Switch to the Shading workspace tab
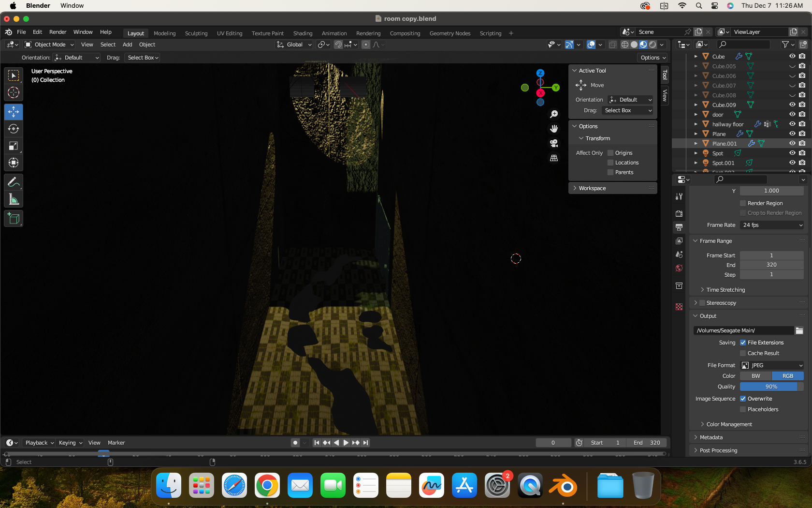The width and height of the screenshot is (812, 508). (x=303, y=33)
